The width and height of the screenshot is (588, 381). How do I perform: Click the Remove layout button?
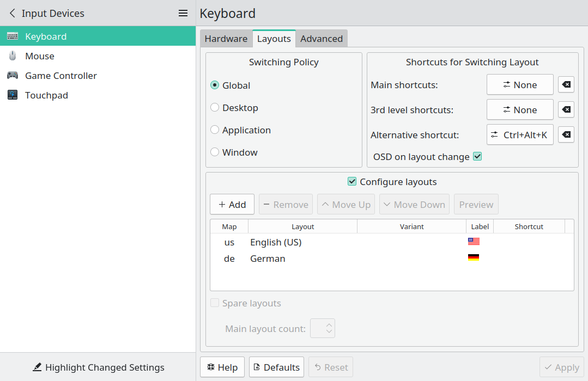286,205
